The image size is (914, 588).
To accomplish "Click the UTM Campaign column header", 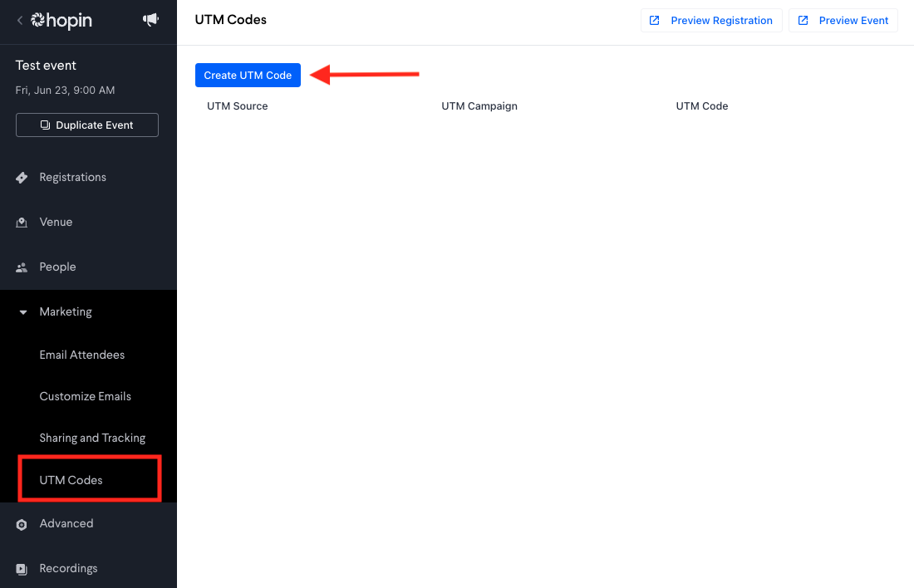I will click(479, 106).
